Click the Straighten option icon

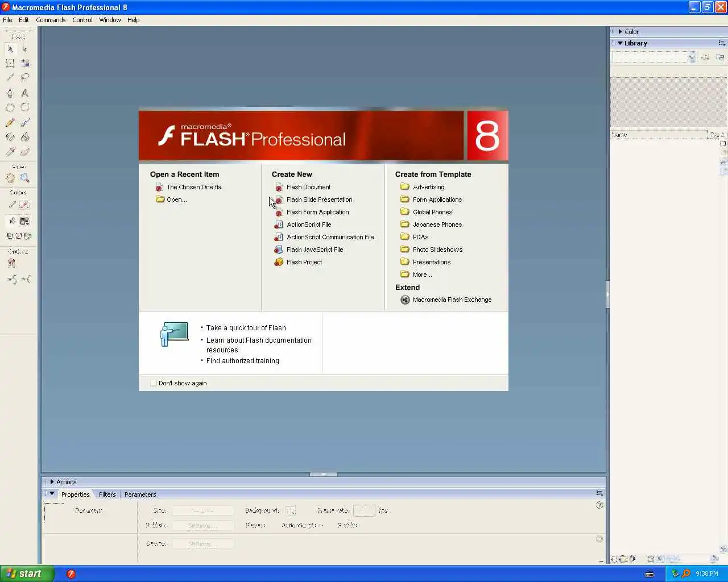26,279
